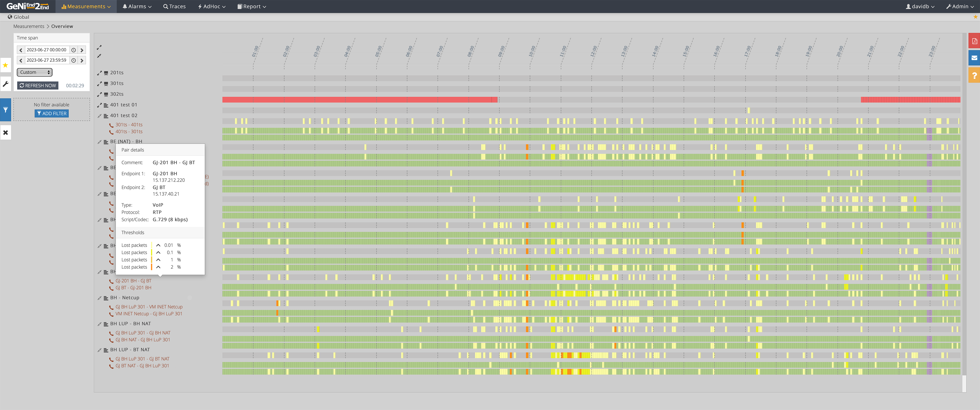Click the expand arrows icon top-left
The height and width of the screenshot is (410, 980).
101,47
